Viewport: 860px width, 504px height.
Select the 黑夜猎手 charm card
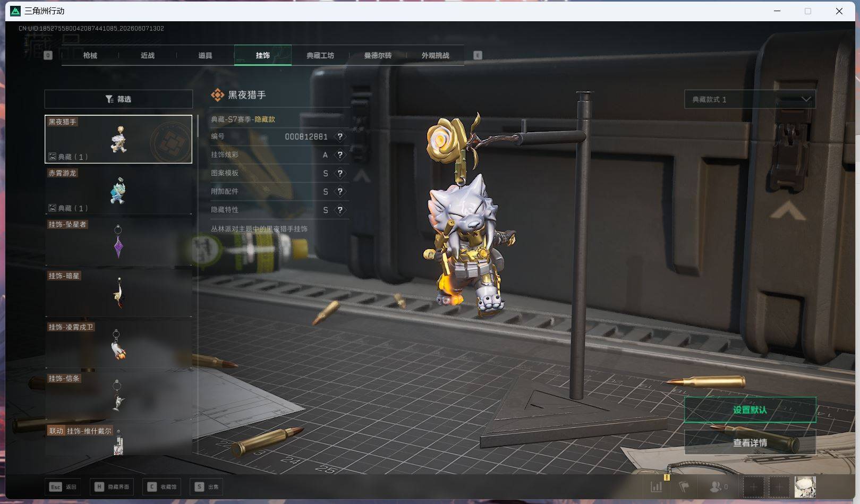pos(118,139)
